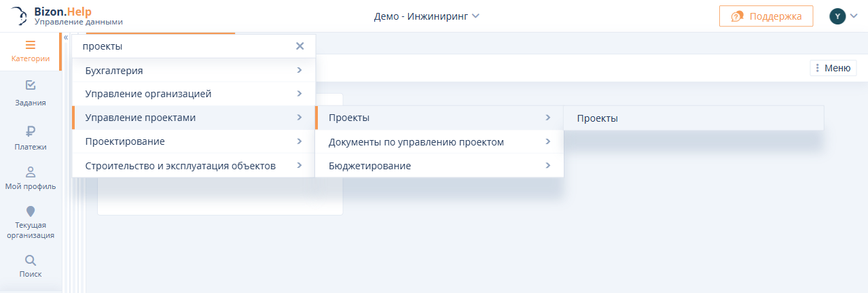This screenshot has height=293, width=868.
Task: Open My Profile (Мой профиль) icon
Action: click(31, 172)
